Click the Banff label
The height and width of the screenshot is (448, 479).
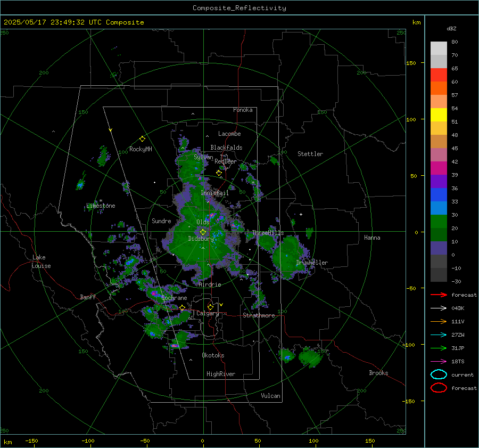(x=88, y=297)
